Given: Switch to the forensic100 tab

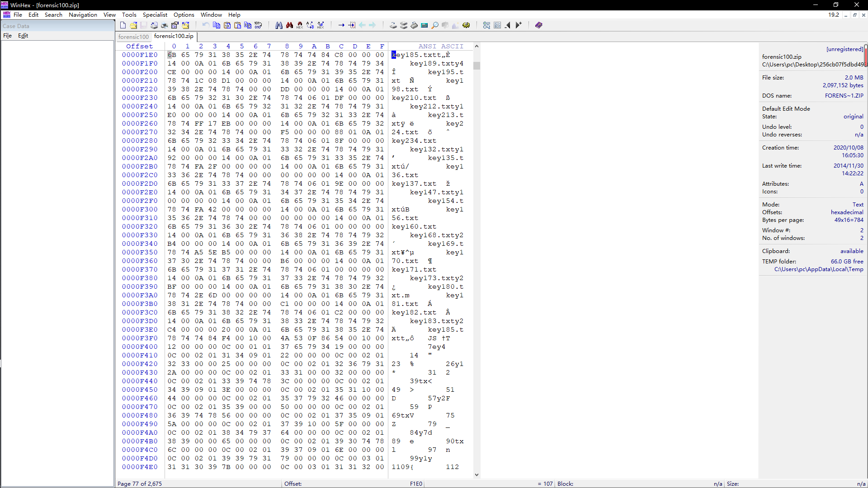Looking at the screenshot, I should coord(133,37).
